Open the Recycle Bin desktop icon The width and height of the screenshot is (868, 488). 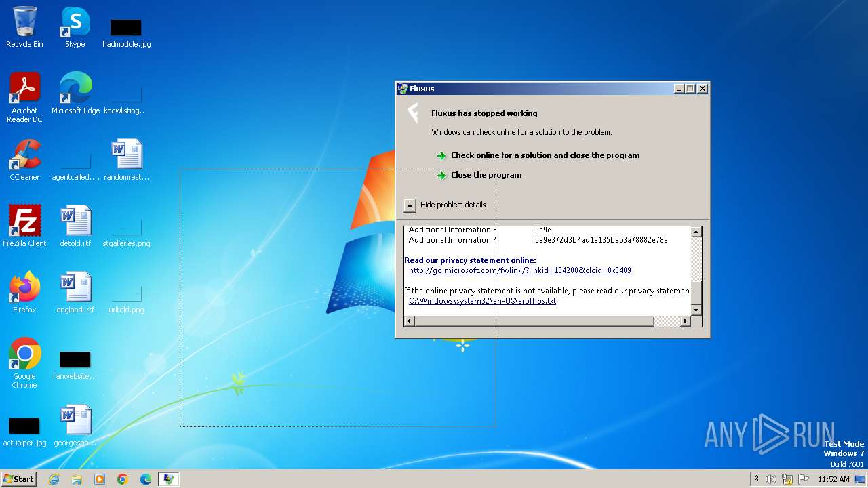tap(24, 27)
